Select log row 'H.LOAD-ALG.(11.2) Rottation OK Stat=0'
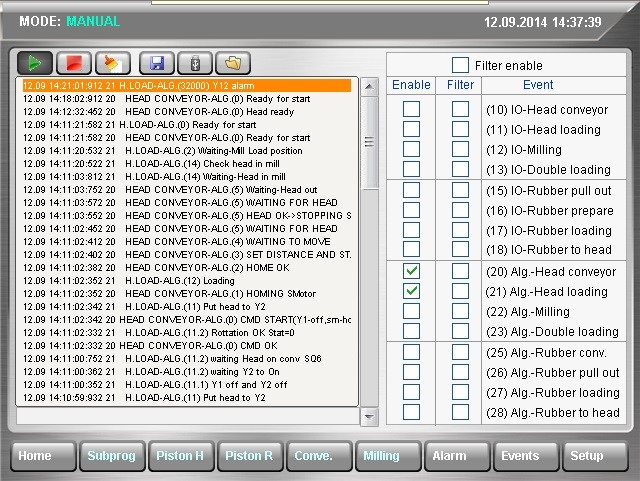The height and width of the screenshot is (481, 640). tap(187, 333)
